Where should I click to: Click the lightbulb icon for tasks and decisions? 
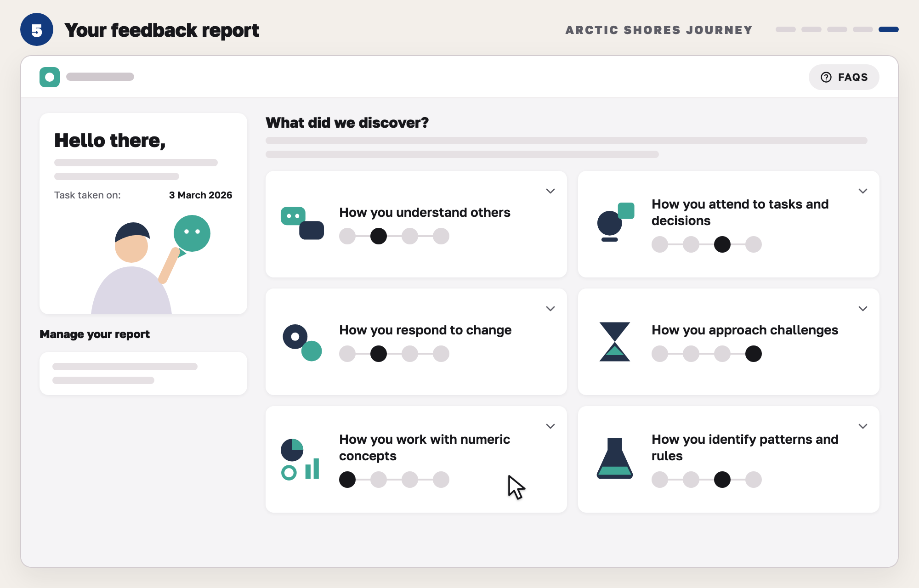(615, 222)
